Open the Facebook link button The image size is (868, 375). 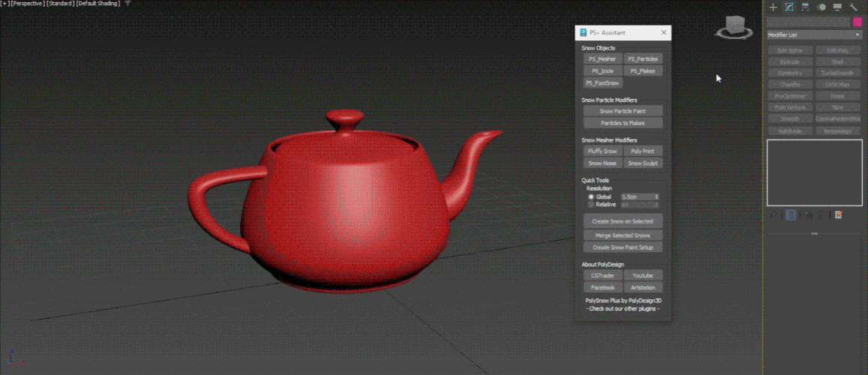click(x=603, y=287)
